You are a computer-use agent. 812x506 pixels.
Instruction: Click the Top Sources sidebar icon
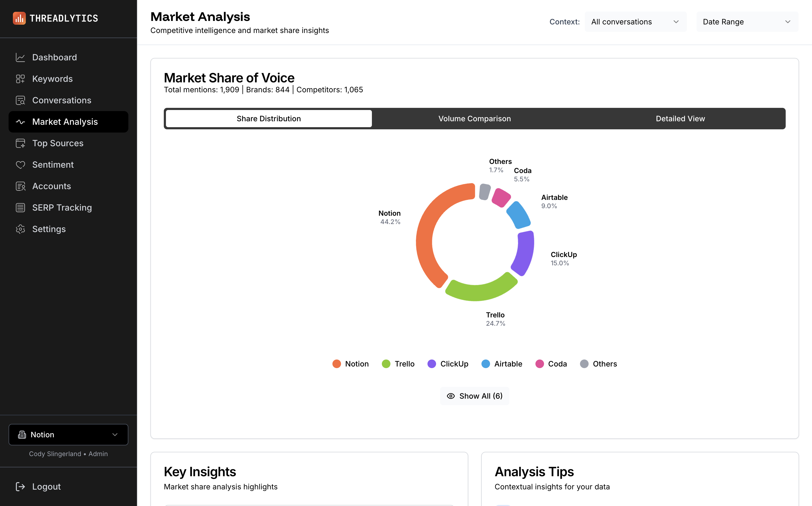[20, 143]
